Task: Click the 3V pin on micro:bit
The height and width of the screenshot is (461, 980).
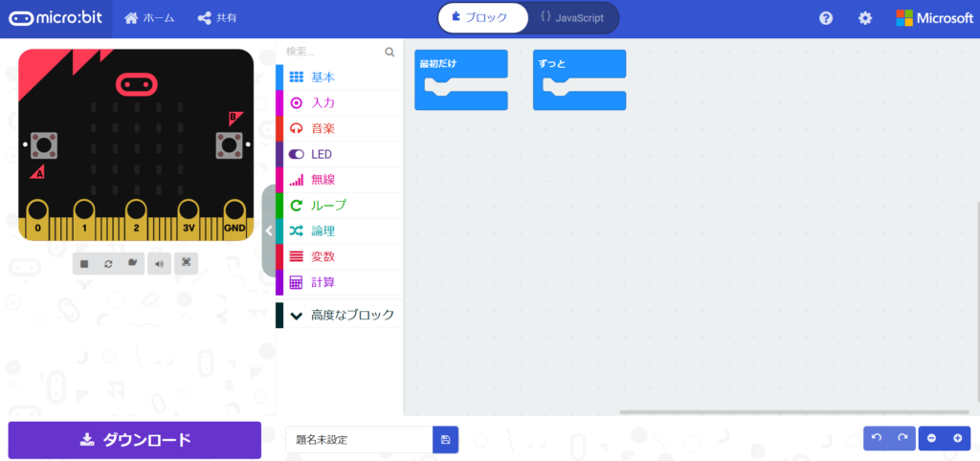Action: [189, 219]
